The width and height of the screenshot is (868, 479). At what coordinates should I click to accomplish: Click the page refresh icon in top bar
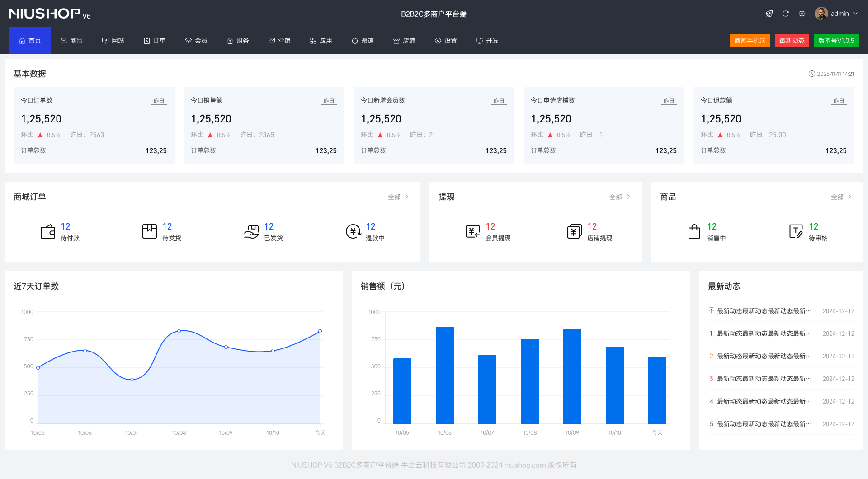786,14
